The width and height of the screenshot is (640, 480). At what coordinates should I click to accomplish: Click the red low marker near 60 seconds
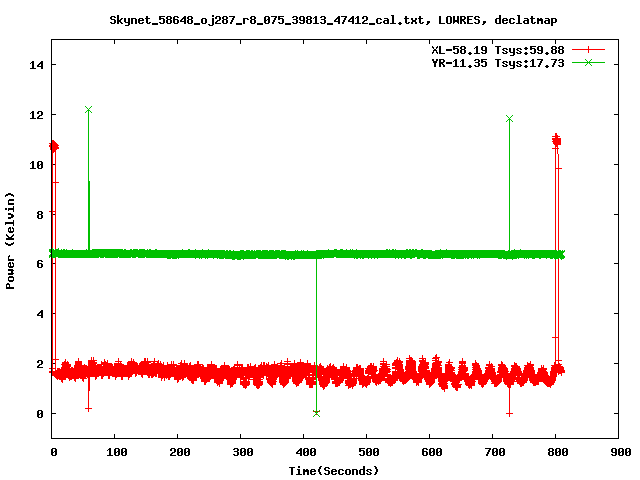point(89,409)
